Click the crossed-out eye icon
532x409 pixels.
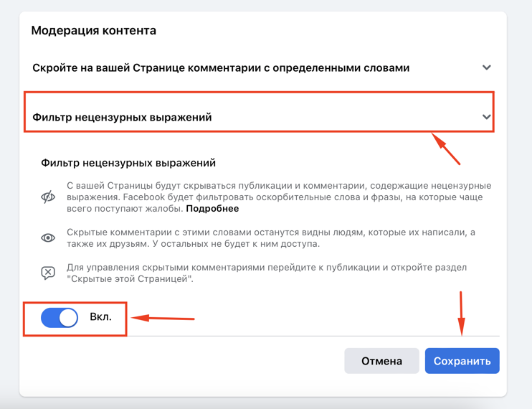coord(48,197)
